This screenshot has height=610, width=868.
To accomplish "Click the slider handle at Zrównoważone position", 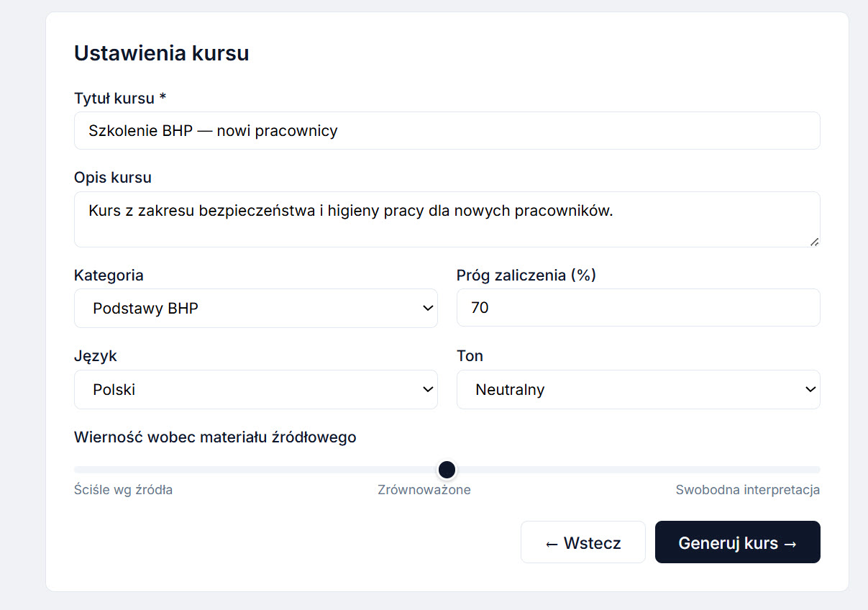I will (447, 469).
